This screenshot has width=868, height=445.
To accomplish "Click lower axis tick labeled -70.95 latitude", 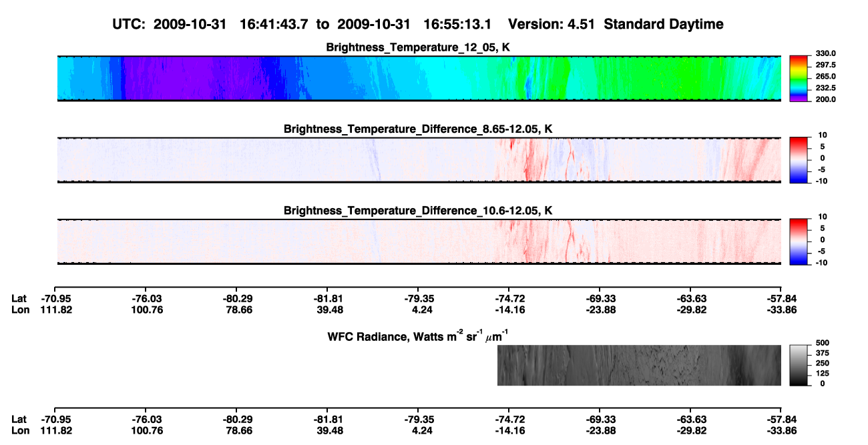I will coord(55,420).
